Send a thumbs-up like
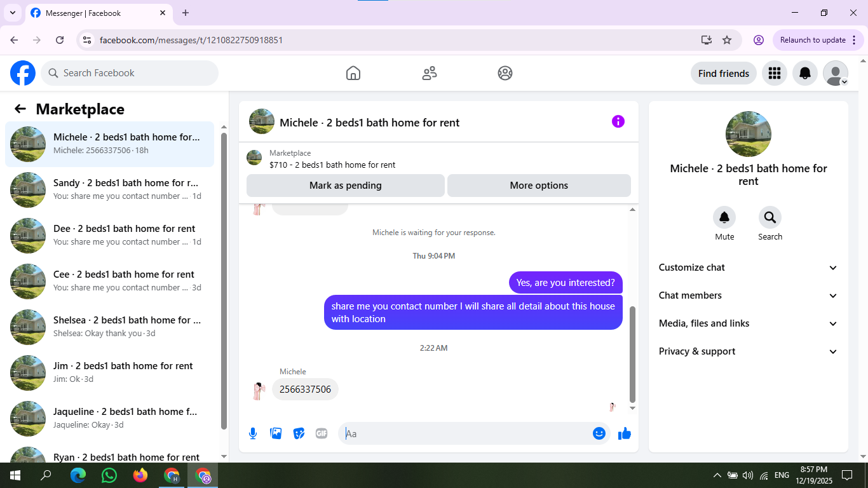Screen dimensions: 868x488 click(625, 433)
